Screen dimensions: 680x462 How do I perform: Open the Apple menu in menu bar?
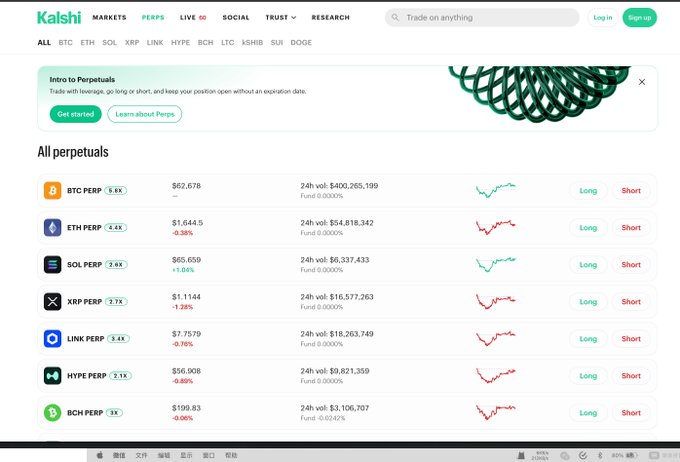point(100,455)
